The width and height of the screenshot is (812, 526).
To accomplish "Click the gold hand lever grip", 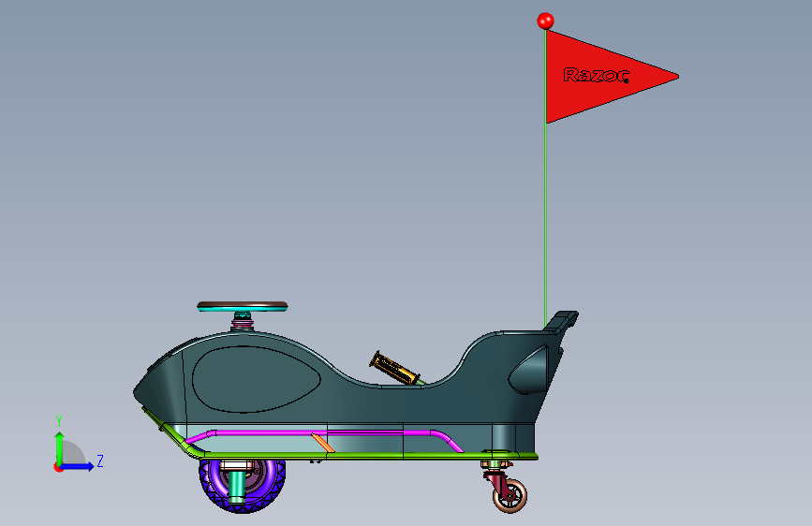I will tap(395, 368).
